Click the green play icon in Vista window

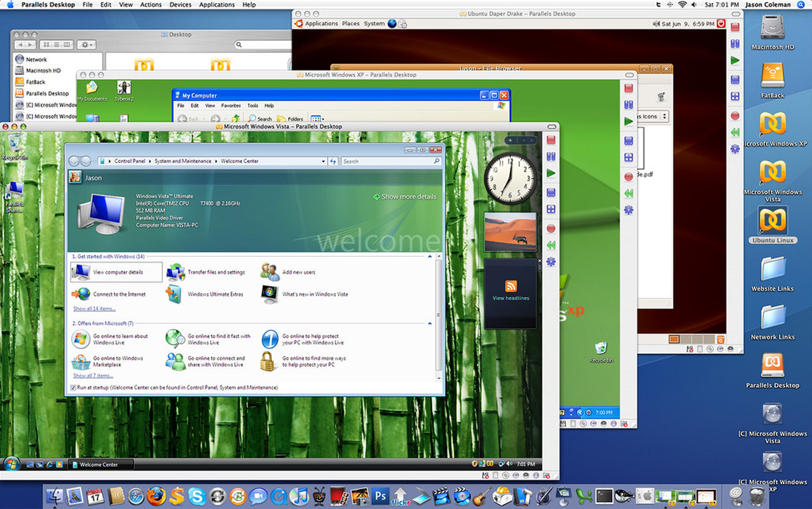click(x=551, y=173)
